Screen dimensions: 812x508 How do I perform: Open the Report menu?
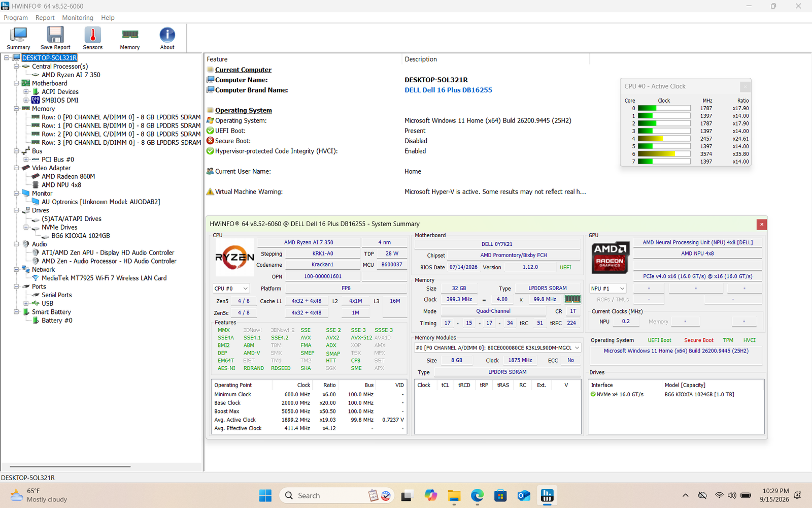click(x=45, y=18)
